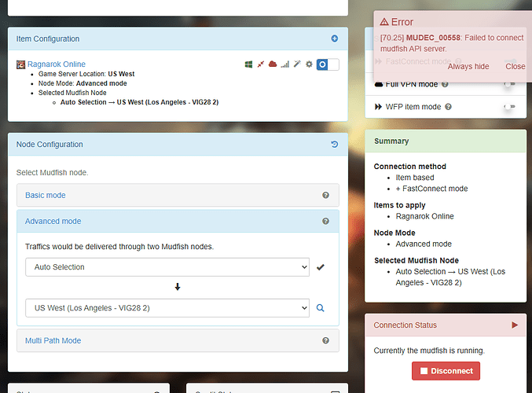532x393 pixels.
Task: Click the Summary panel heading
Action: [x=391, y=141]
